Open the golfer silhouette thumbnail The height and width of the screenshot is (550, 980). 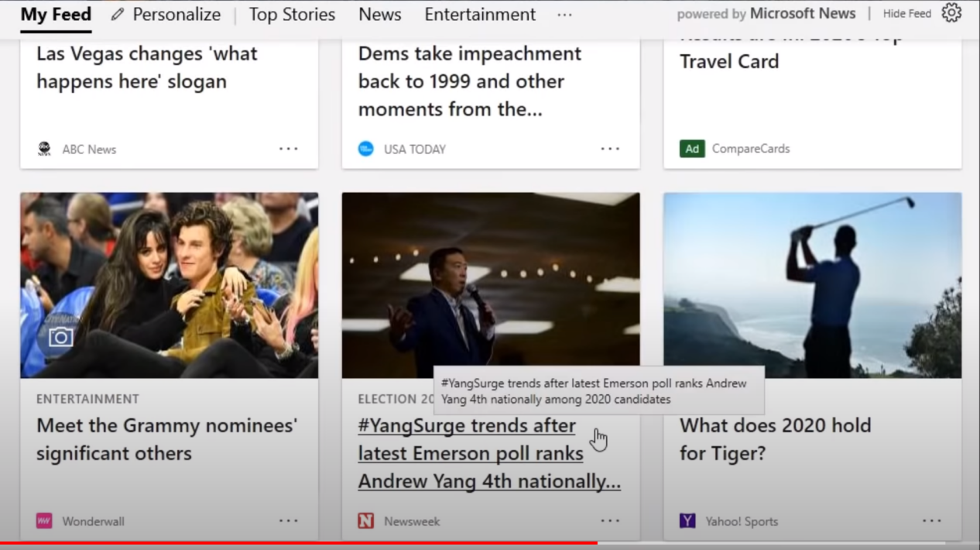coord(812,285)
